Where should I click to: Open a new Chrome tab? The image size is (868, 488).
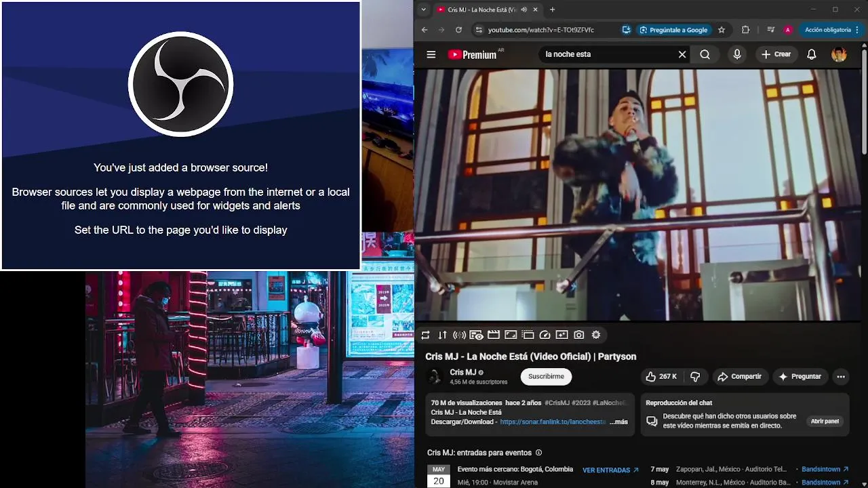552,9
